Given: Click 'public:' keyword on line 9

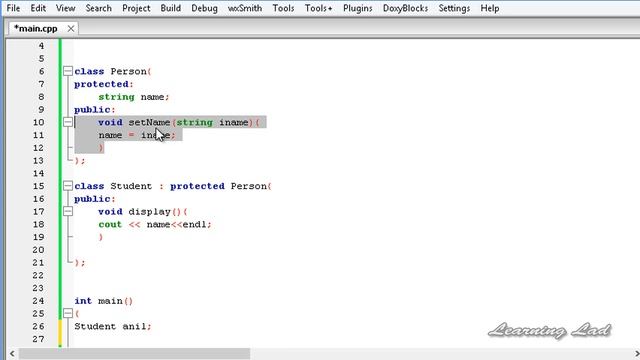Looking at the screenshot, I should (95, 110).
